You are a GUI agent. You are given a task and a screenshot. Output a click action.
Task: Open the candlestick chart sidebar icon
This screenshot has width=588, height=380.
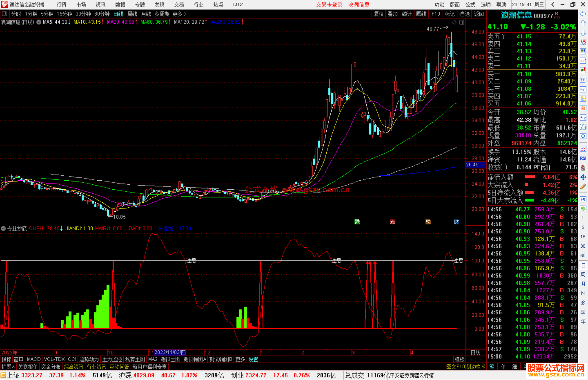[583, 70]
